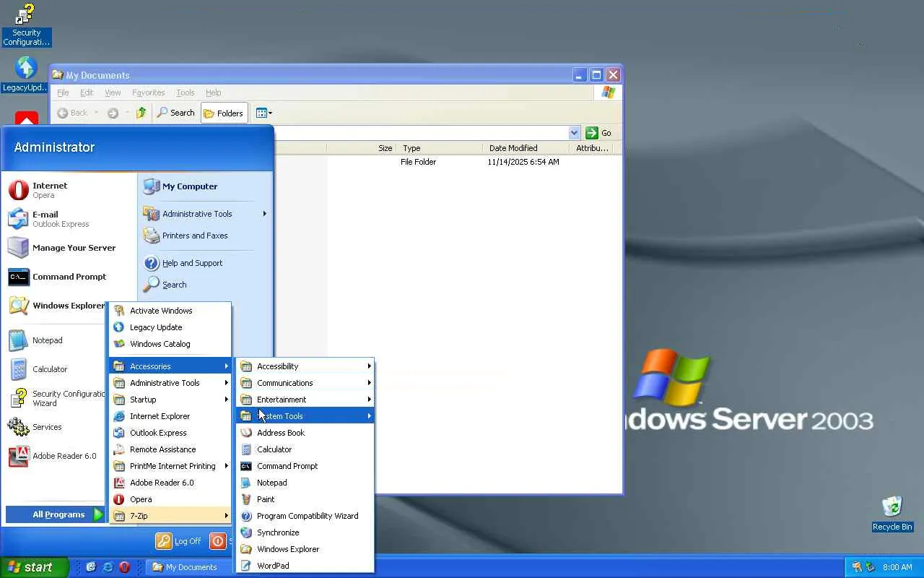The height and width of the screenshot is (578, 924).
Task: Launch Paint from Accessories
Action: pos(305,499)
